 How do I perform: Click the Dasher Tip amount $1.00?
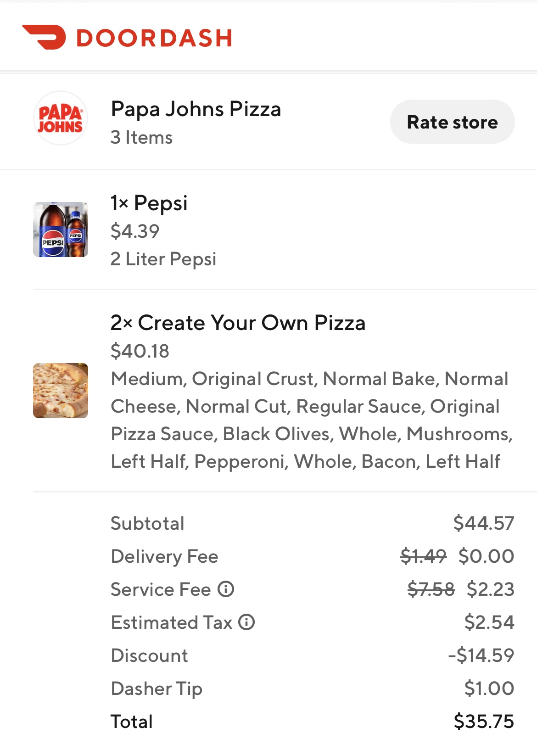(489, 689)
